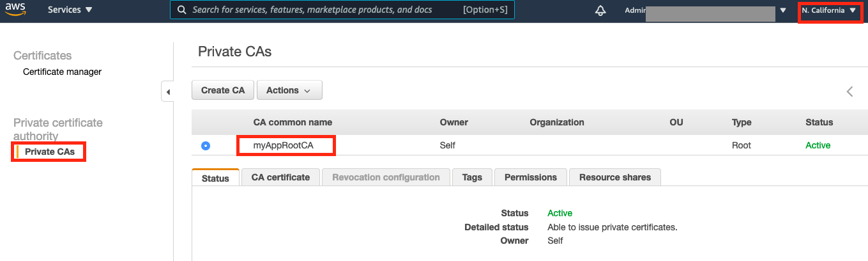Click the Create CA button
This screenshot has height=261, width=868.
(x=223, y=90)
